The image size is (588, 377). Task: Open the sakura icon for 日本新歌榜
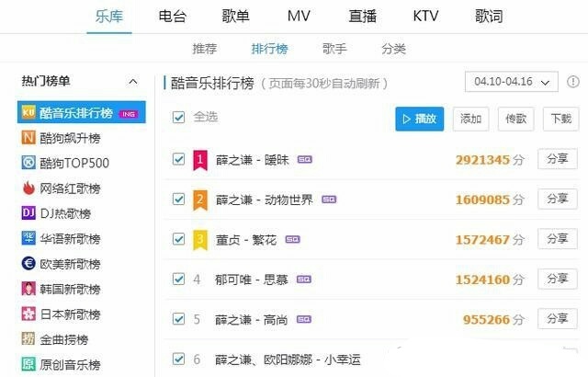(x=28, y=314)
